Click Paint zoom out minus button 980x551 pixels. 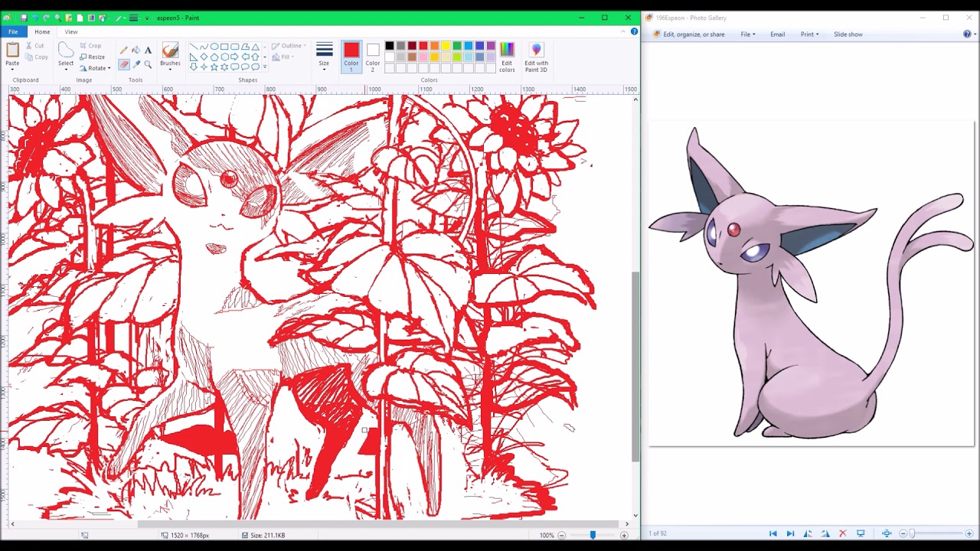click(561, 535)
